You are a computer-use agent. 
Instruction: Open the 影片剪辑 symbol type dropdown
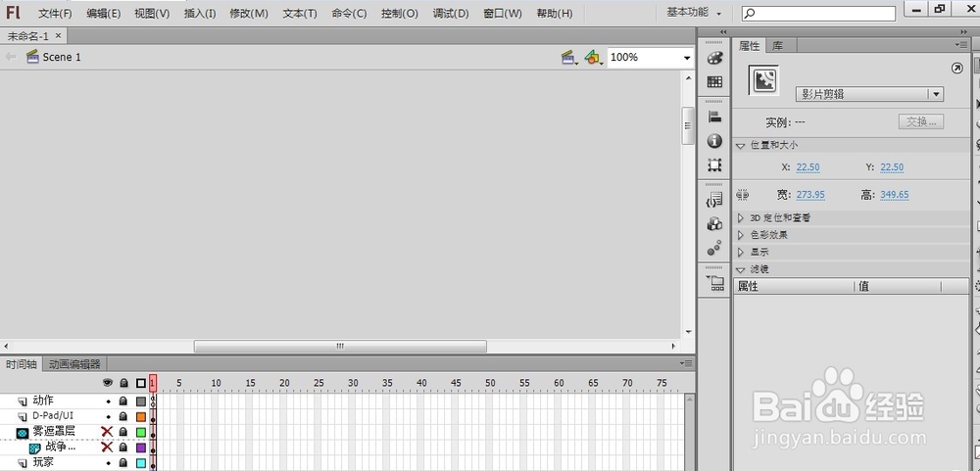(936, 94)
